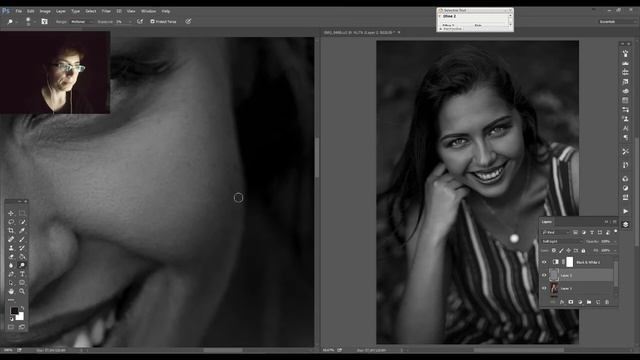
Task: Select the Rectangular Marquee tool
Action: [x=22, y=213]
